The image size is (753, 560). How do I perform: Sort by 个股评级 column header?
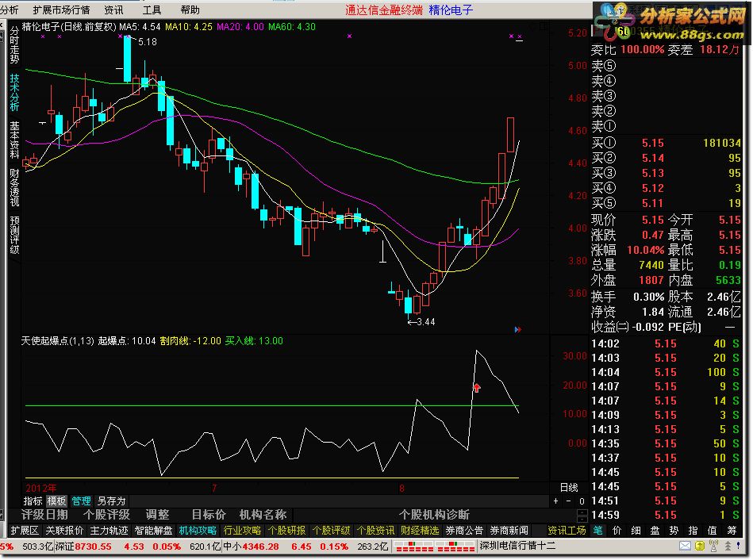pyautogui.click(x=106, y=515)
